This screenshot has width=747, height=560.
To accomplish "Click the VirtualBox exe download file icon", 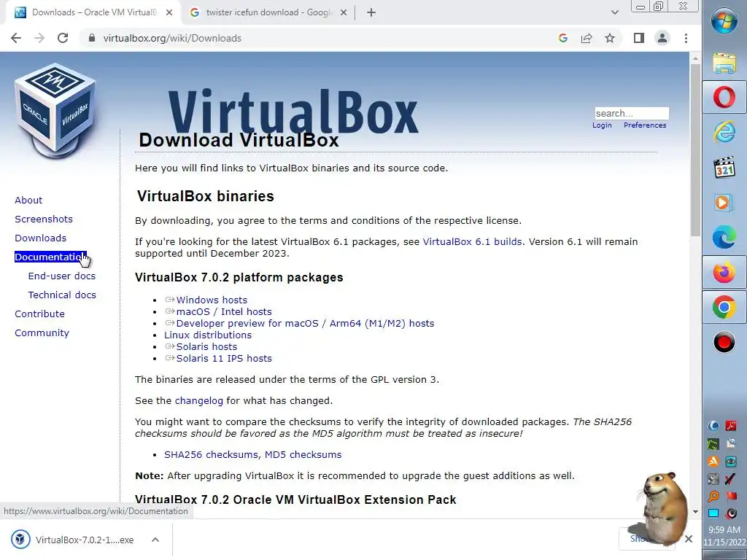I will (x=20, y=540).
